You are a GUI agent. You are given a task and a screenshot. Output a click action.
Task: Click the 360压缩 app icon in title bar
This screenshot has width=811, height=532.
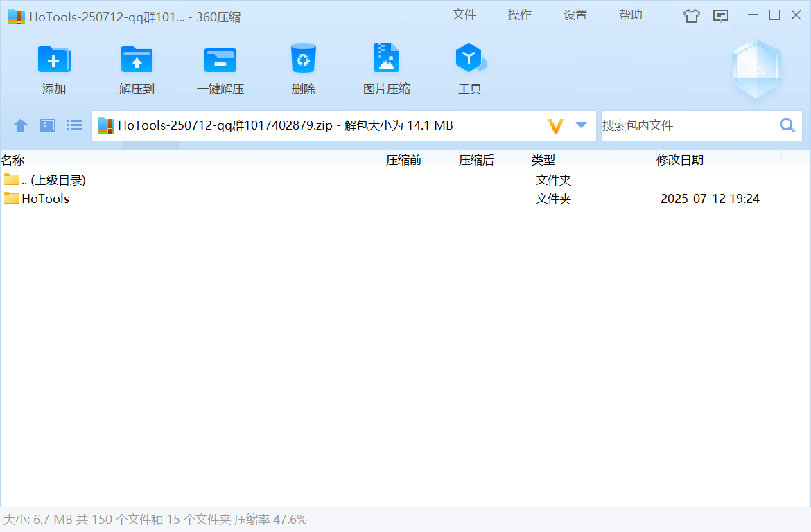point(17,17)
